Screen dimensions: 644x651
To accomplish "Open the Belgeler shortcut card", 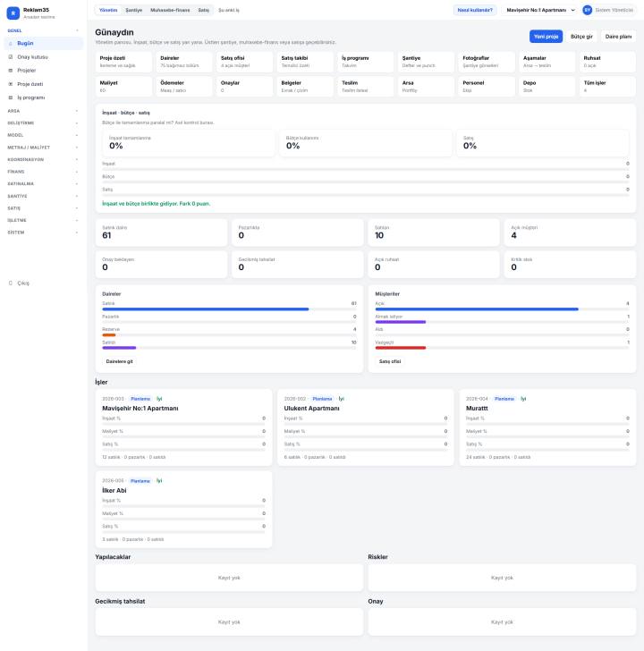I will click(305, 87).
